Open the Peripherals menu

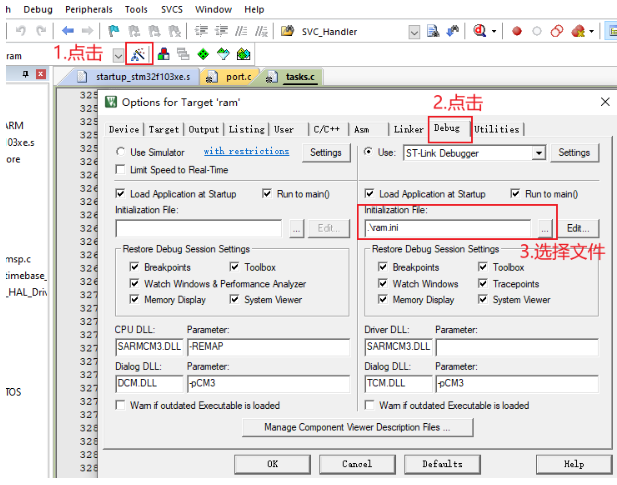pos(89,9)
